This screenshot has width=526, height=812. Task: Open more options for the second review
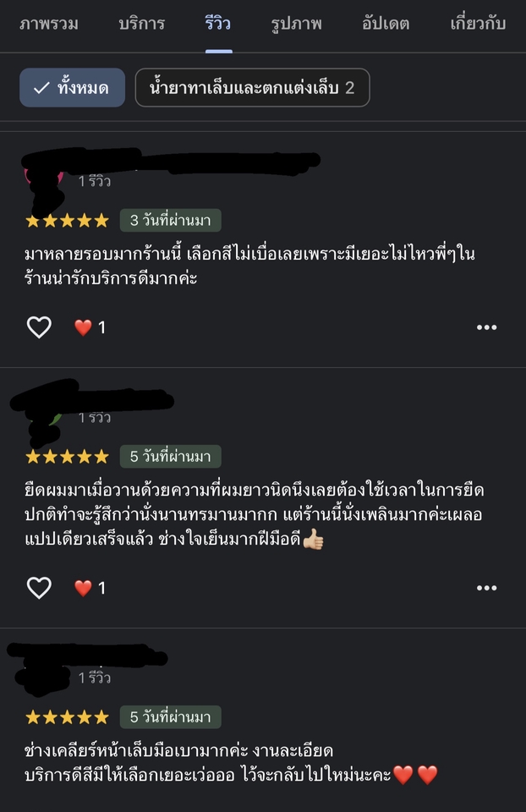tap(486, 588)
